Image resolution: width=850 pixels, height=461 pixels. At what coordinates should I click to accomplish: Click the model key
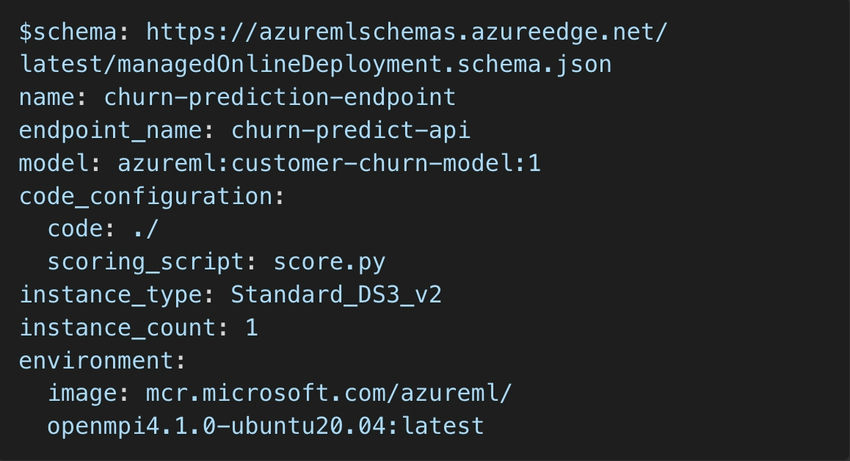tap(54, 163)
